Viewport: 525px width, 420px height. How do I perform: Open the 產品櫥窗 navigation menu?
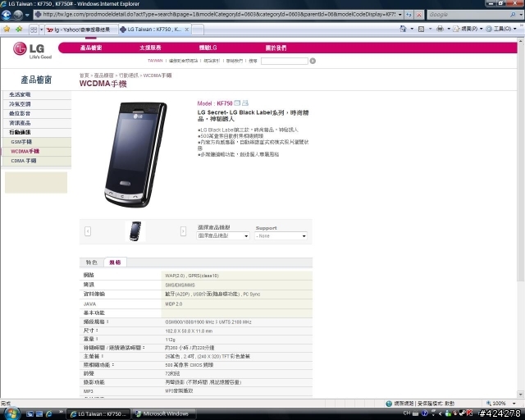91,48
